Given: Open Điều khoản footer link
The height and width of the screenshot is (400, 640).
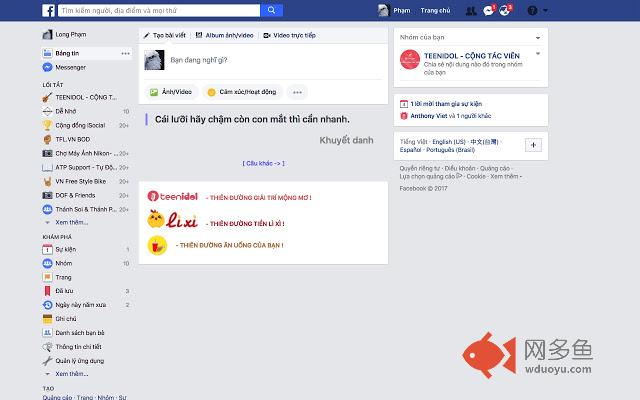Looking at the screenshot, I should [460, 169].
